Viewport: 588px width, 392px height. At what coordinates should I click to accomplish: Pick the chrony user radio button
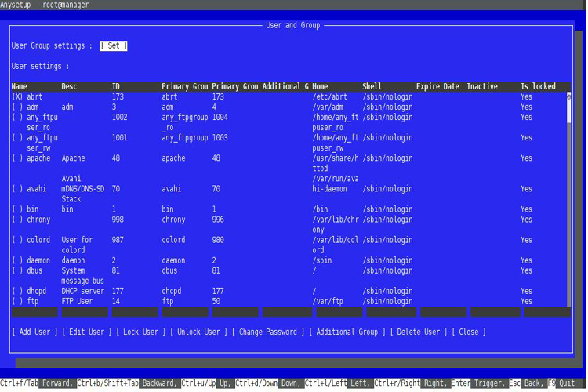pyautogui.click(x=17, y=220)
